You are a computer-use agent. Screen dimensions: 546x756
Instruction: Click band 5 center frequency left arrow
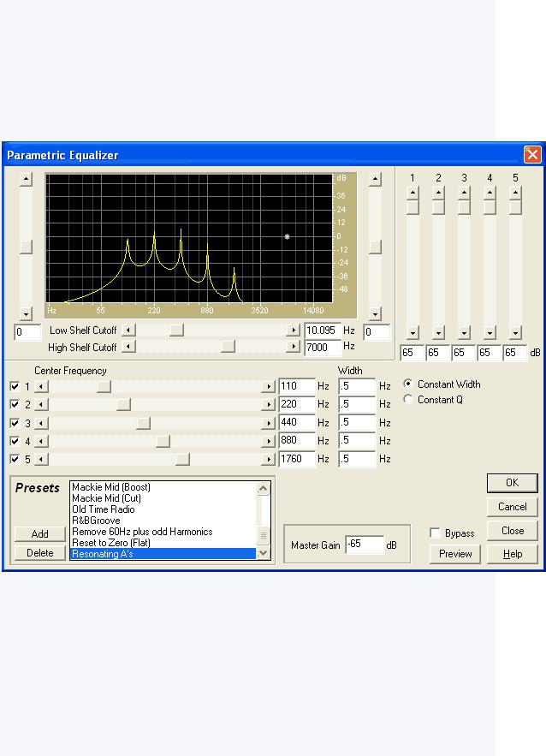42,459
